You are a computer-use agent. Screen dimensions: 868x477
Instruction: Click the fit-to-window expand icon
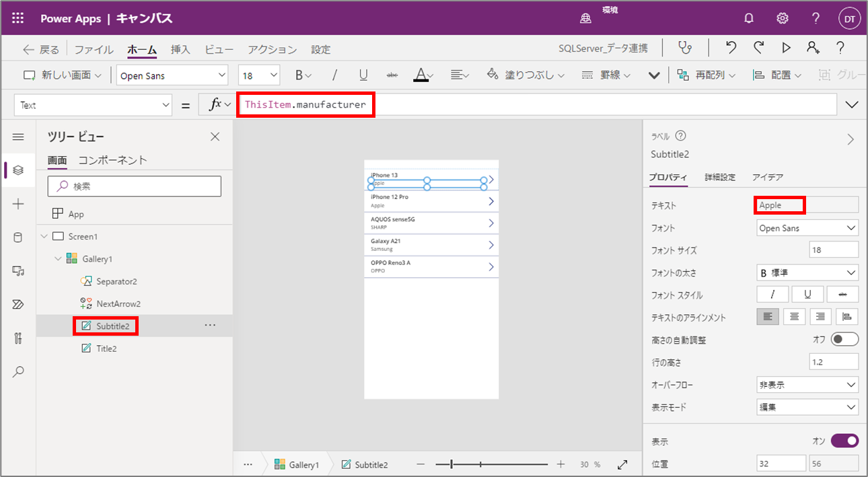pos(622,464)
